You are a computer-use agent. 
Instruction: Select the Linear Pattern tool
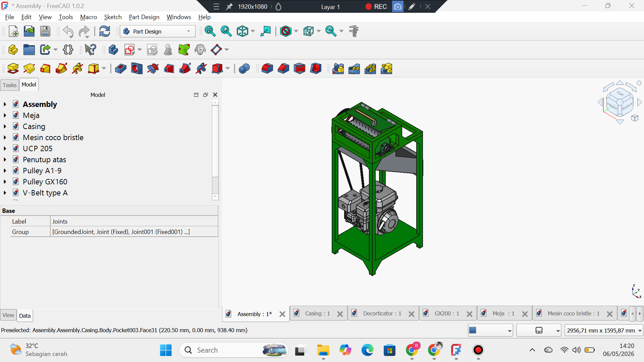click(x=354, y=69)
